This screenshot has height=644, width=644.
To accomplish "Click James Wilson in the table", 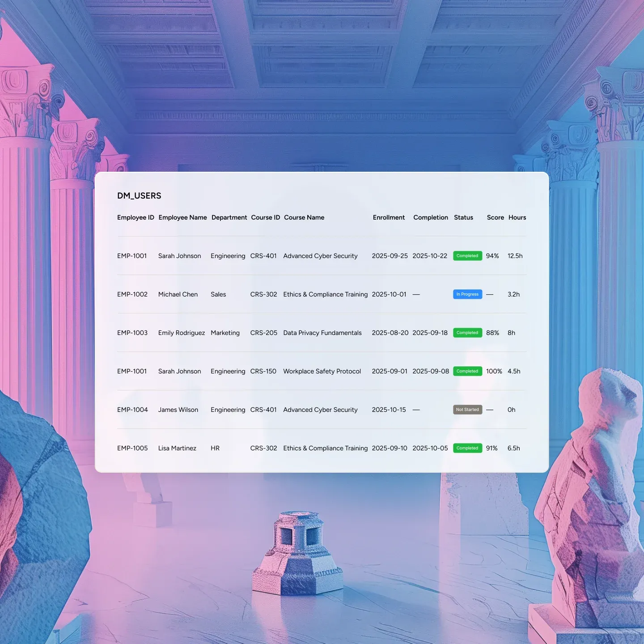I will tap(178, 410).
